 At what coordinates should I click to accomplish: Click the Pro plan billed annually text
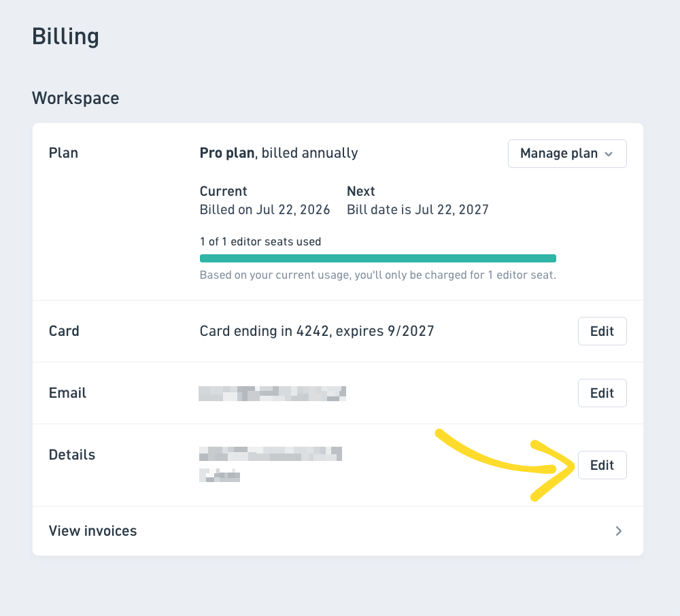279,153
